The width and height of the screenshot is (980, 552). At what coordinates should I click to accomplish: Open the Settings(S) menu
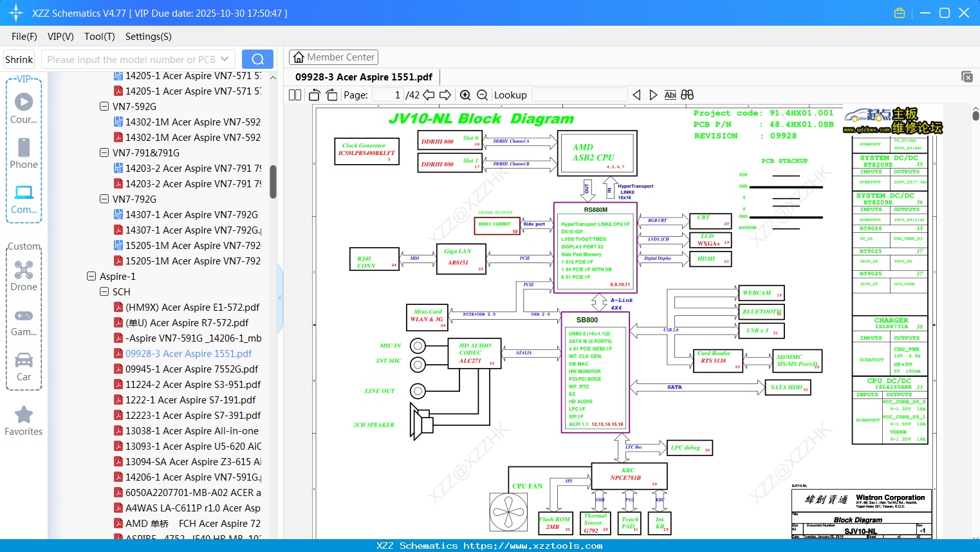tap(149, 37)
